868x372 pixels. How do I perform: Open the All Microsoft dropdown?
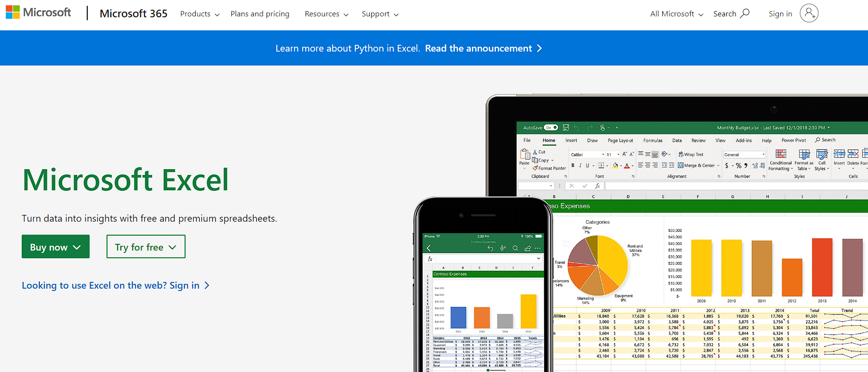[677, 14]
